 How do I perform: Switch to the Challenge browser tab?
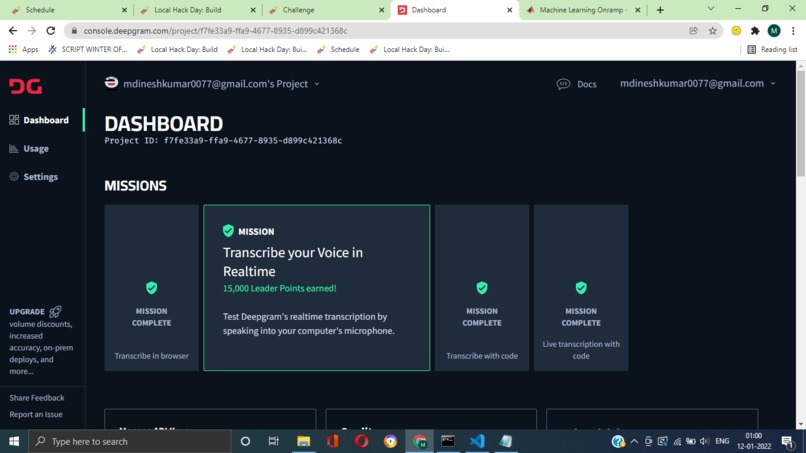click(x=325, y=10)
